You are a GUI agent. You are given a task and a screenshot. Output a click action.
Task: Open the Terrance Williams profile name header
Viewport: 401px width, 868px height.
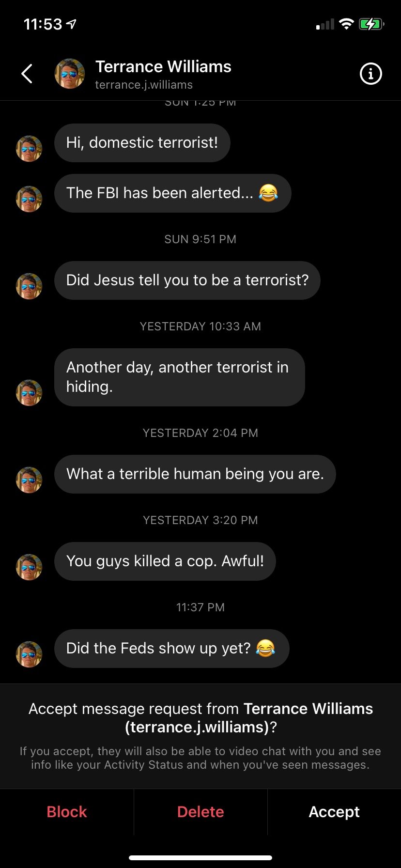163,67
